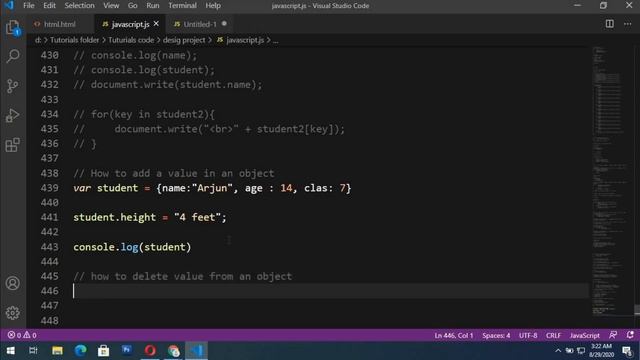Open the errors and warnings count
640x360 pixels.
point(22,335)
